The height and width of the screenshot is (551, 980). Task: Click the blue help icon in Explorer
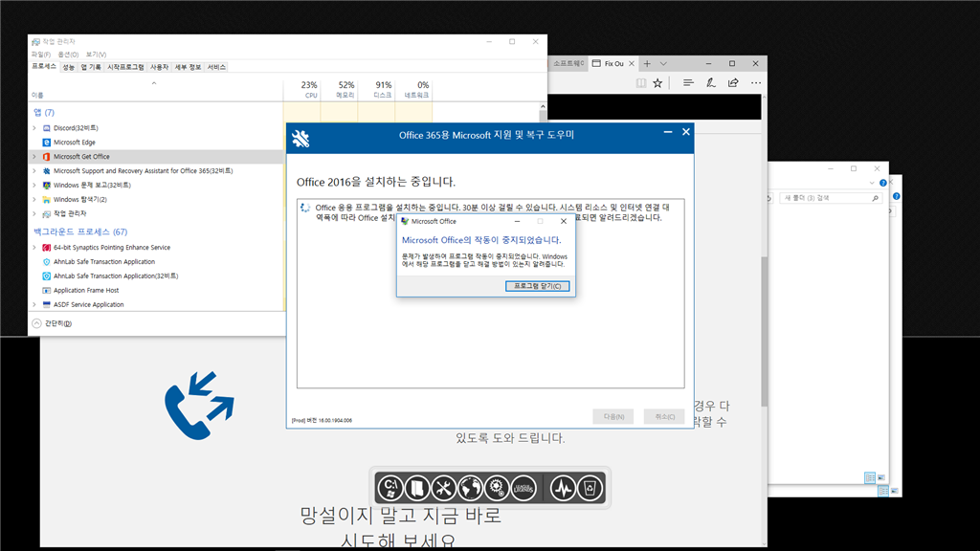tap(883, 183)
